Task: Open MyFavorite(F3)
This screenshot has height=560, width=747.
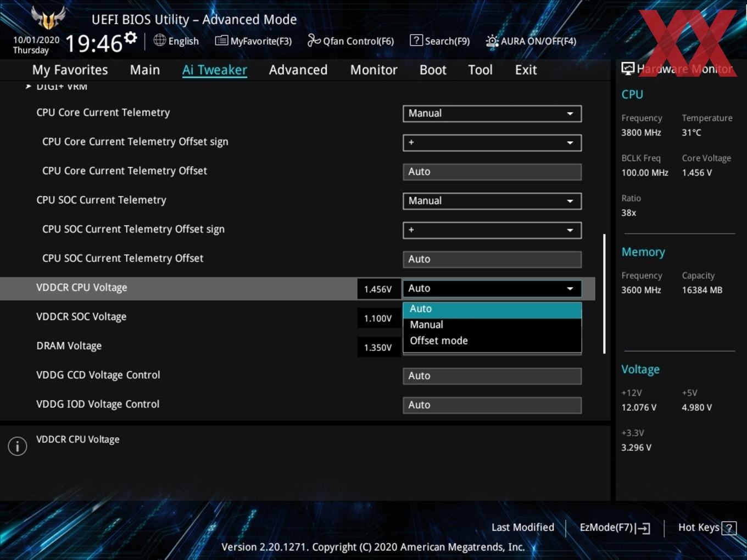Action: click(253, 41)
